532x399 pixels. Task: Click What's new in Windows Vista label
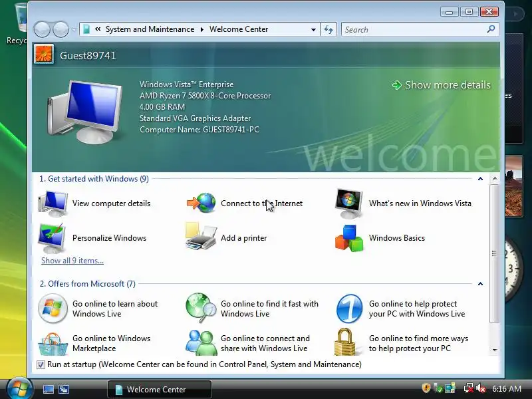coord(420,203)
